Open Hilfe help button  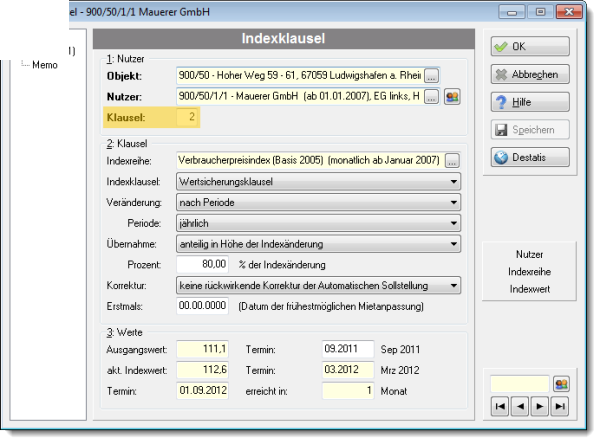530,102
